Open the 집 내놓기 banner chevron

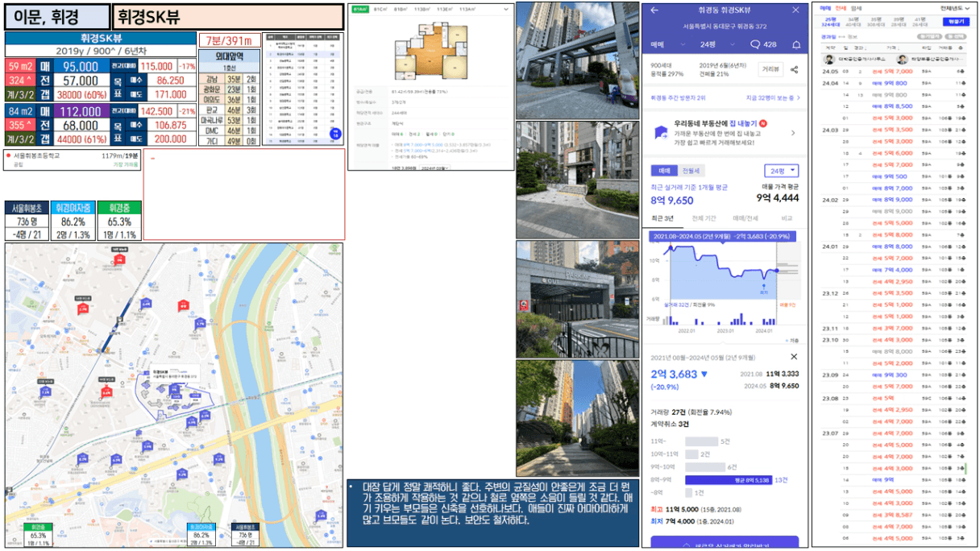point(793,133)
